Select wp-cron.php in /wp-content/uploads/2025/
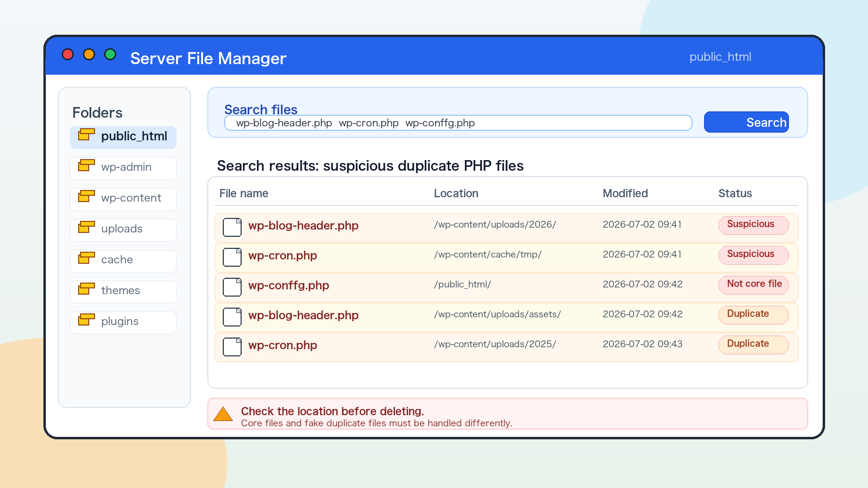Viewport: 868px width, 488px height. 283,345
